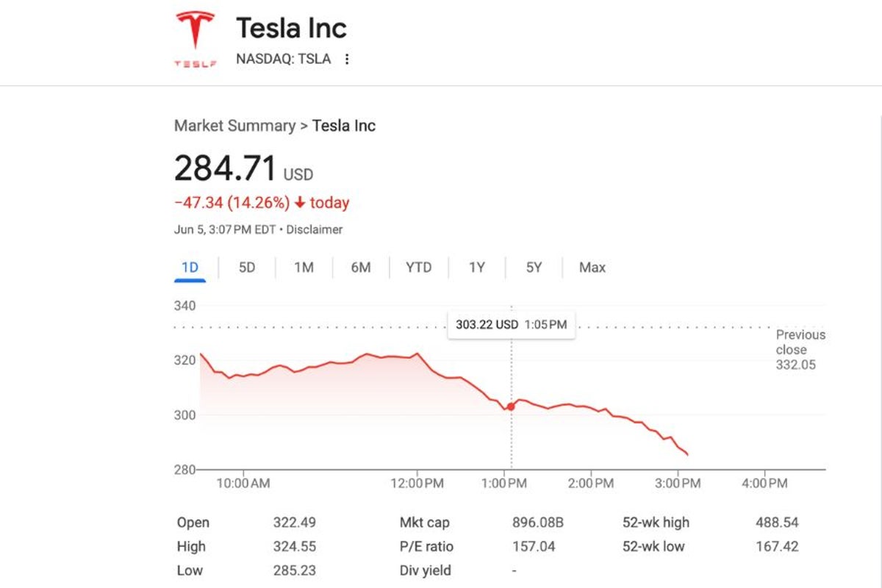Open the three-dot options menu beside NASDAQ: TSLA
882x588 pixels.
click(x=346, y=59)
